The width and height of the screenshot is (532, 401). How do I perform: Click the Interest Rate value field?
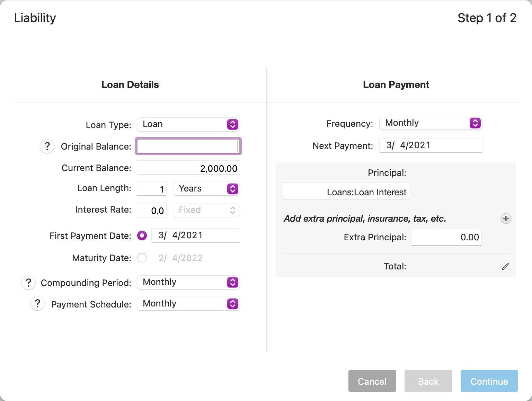click(152, 210)
